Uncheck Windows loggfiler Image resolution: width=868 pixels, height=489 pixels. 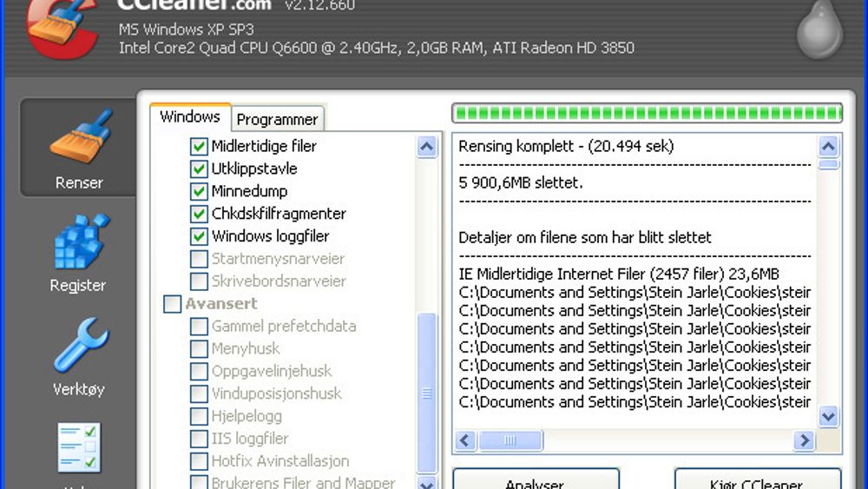click(199, 236)
